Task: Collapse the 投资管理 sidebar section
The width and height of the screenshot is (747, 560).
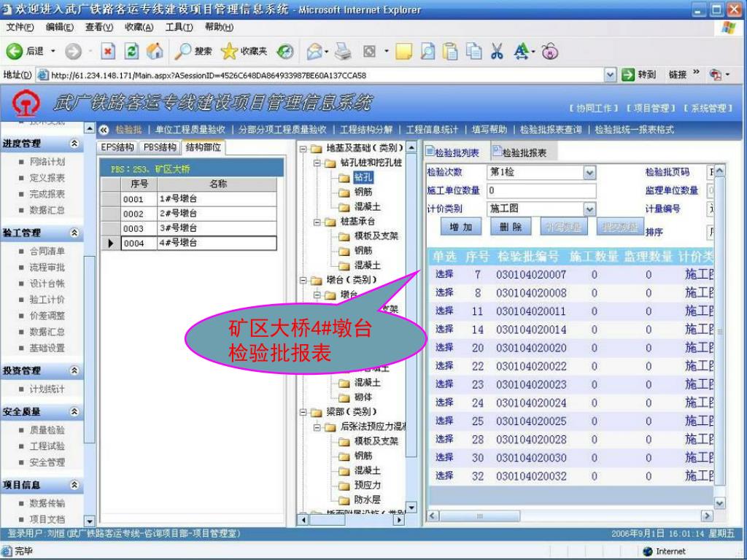Action: (x=74, y=370)
